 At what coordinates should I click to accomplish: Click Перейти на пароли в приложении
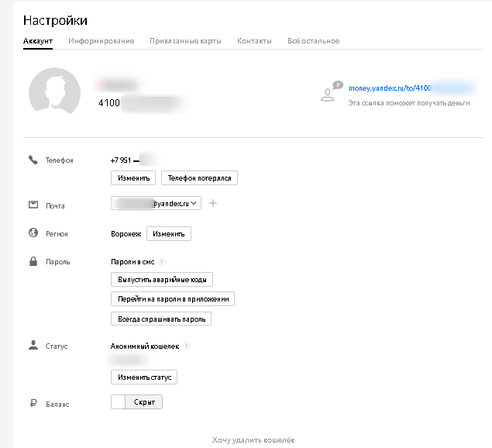pos(173,299)
